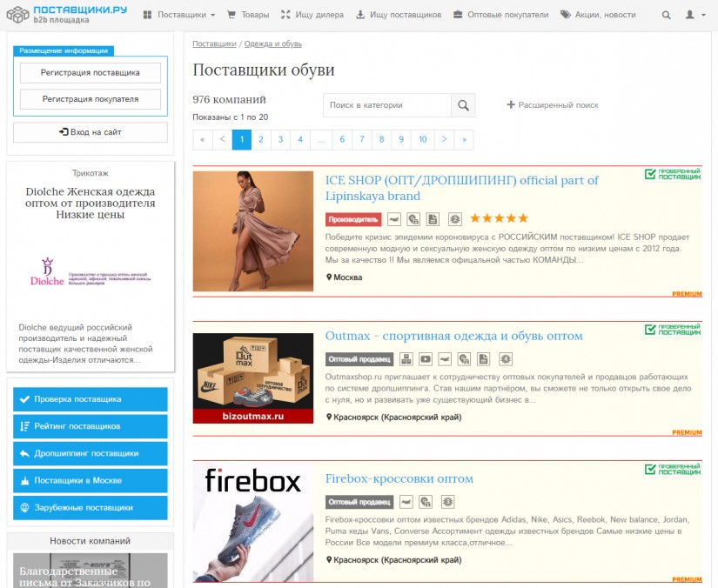The height and width of the screenshot is (588, 718).
Task: Click Firebox Russia delivery map icon
Action: coord(406,502)
